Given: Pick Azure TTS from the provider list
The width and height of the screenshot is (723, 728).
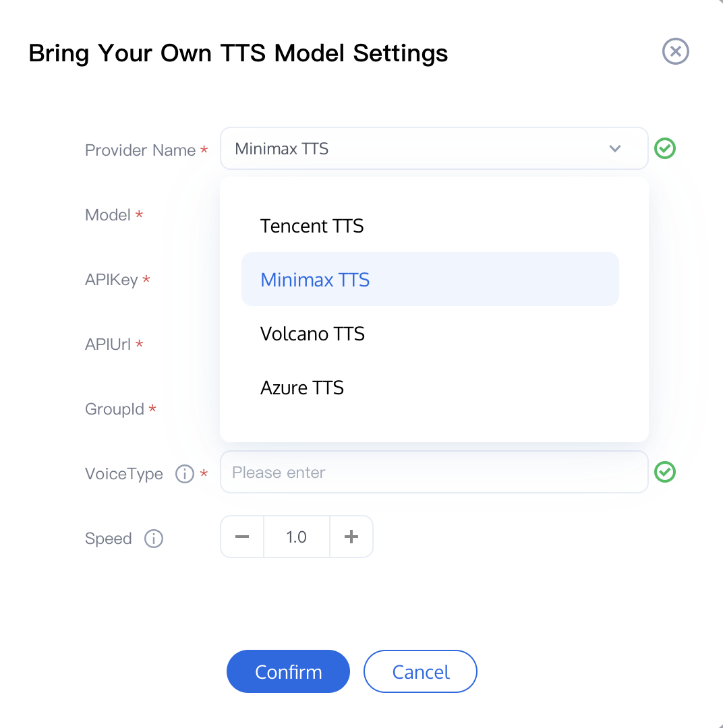Looking at the screenshot, I should tap(302, 388).
